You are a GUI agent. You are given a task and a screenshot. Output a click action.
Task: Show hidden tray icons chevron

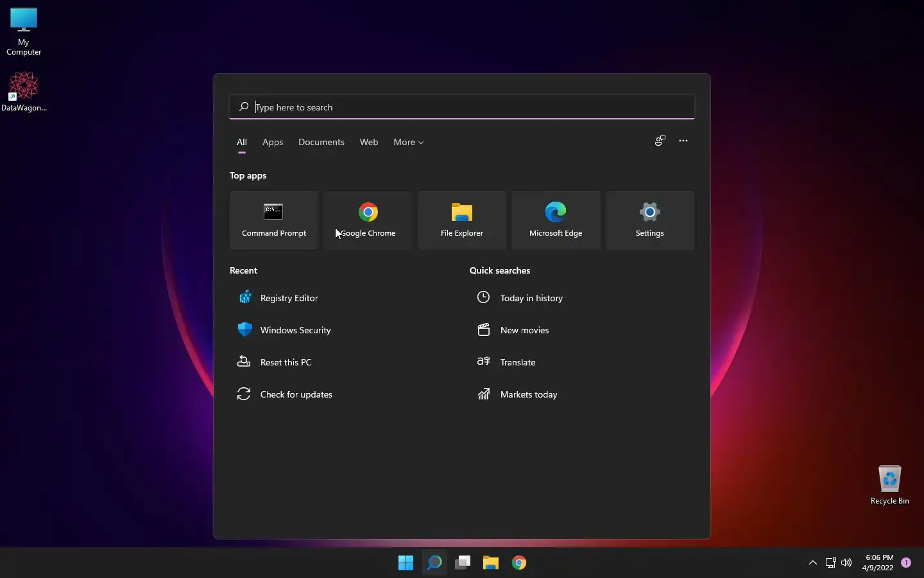point(813,563)
